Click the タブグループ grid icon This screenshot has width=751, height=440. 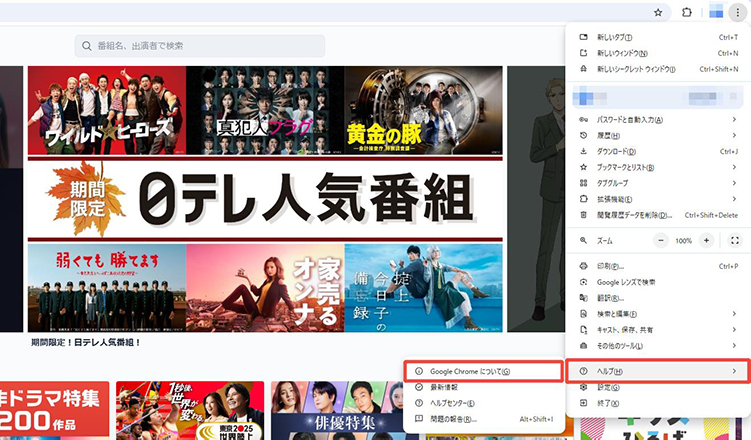tap(583, 183)
